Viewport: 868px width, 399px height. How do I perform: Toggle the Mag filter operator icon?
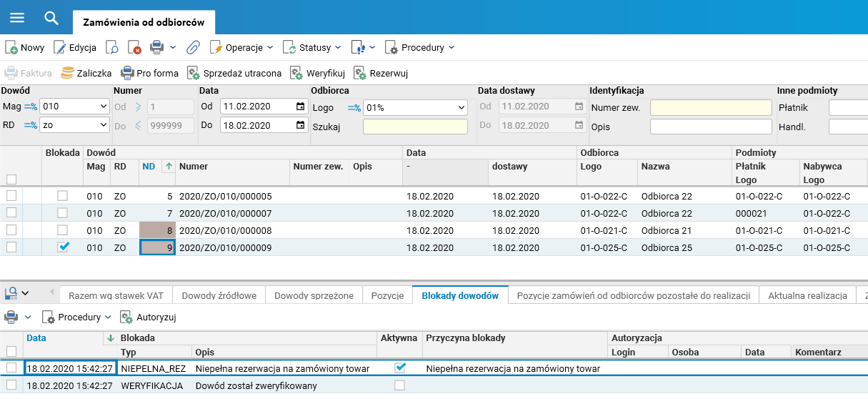(x=31, y=107)
